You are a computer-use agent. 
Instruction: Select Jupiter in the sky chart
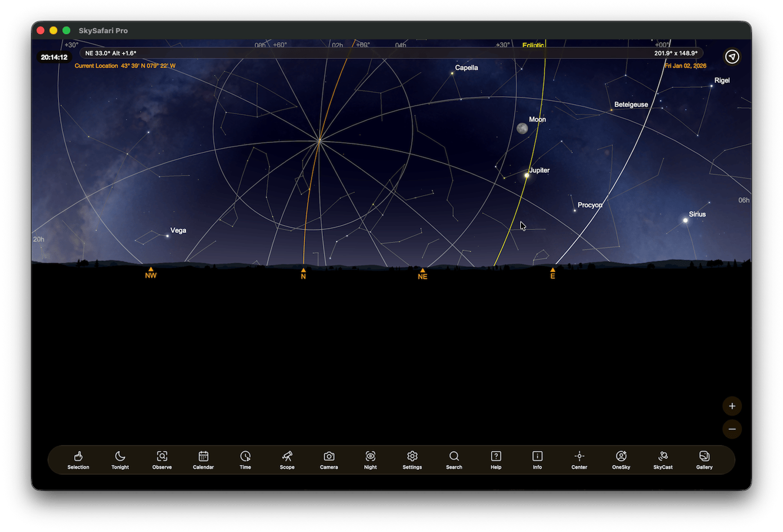[526, 175]
